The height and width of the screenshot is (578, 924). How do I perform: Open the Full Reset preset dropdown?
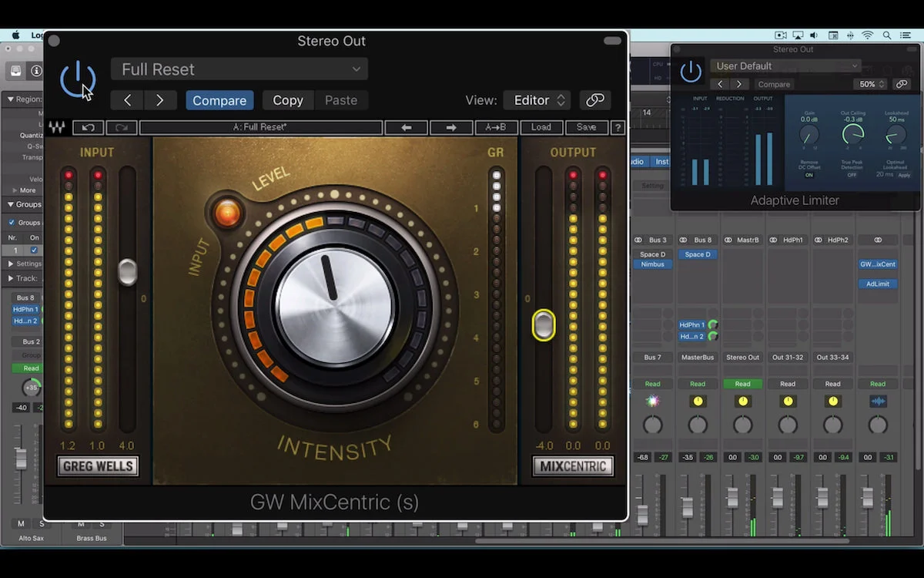239,69
